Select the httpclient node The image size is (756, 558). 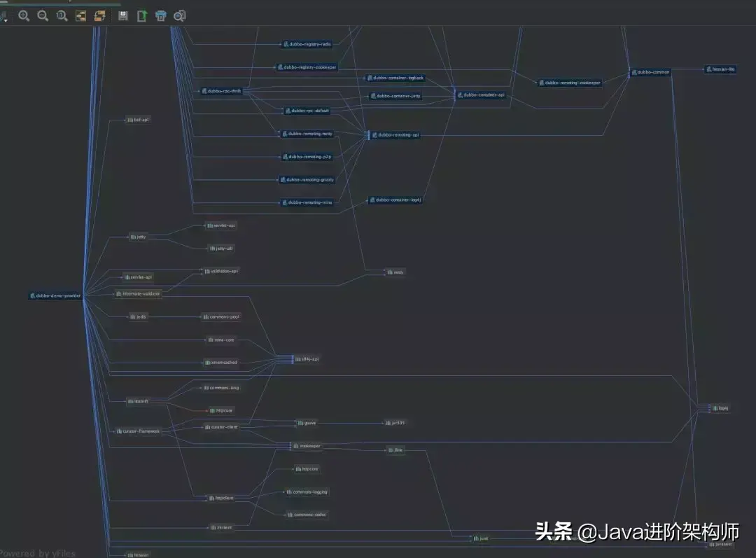coord(221,498)
